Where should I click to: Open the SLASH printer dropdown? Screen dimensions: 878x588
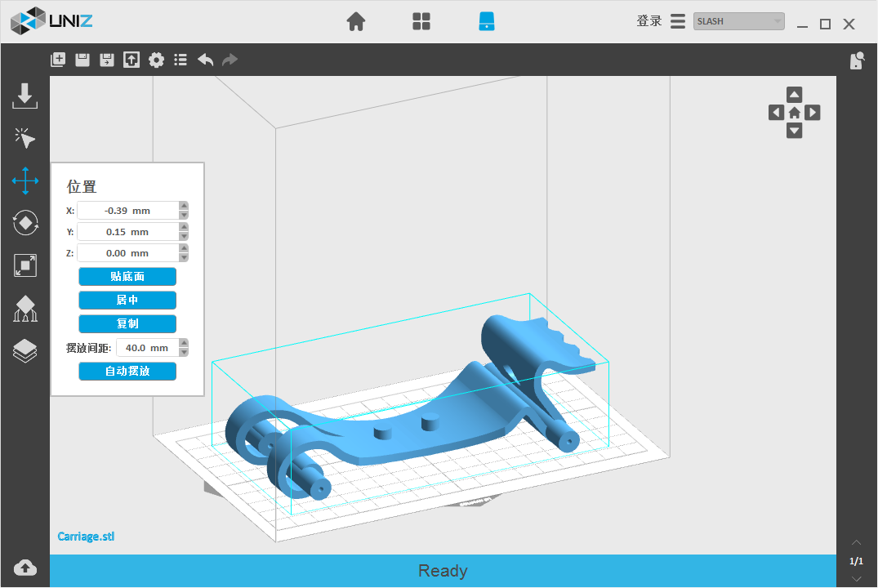click(738, 21)
